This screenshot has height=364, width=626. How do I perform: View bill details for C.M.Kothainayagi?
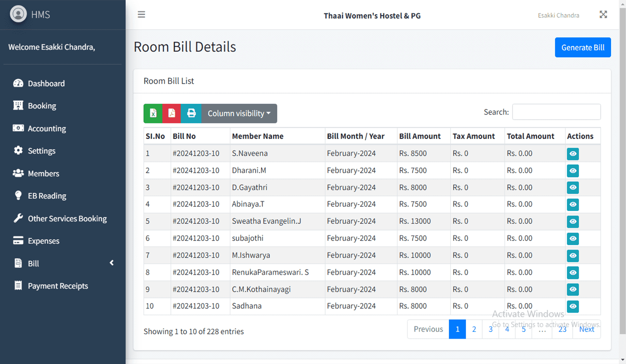pyautogui.click(x=573, y=289)
